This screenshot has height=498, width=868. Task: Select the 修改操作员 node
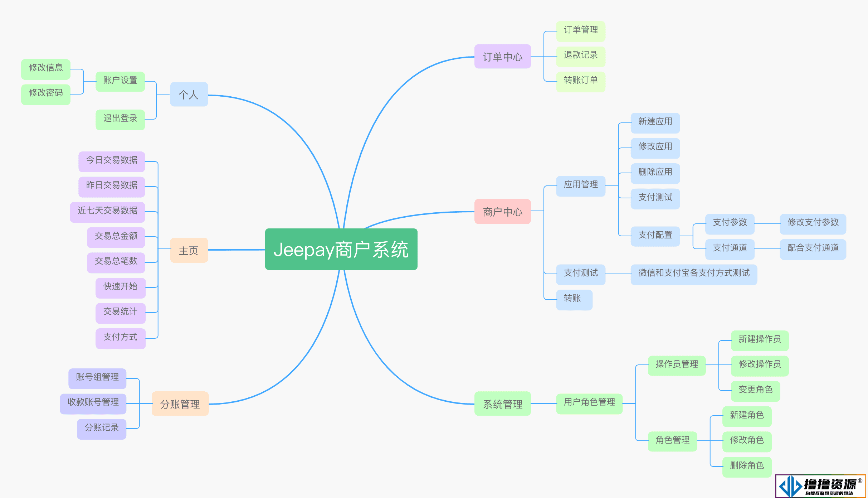click(x=760, y=366)
